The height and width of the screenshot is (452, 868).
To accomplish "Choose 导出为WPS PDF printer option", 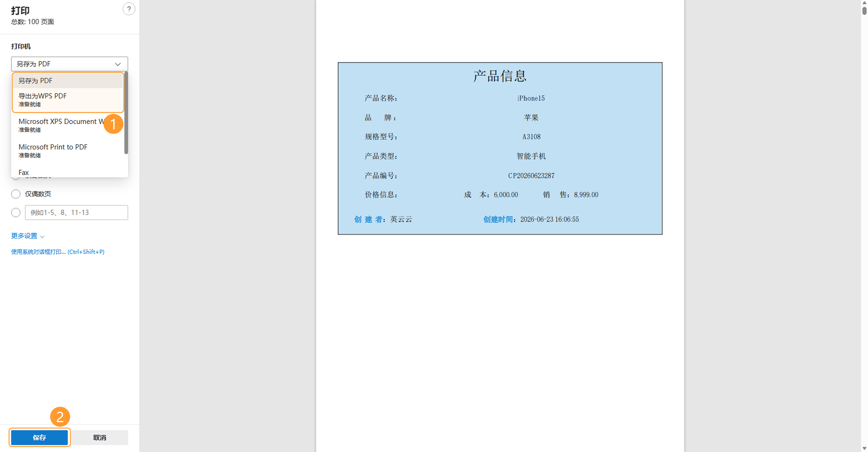I will 68,100.
